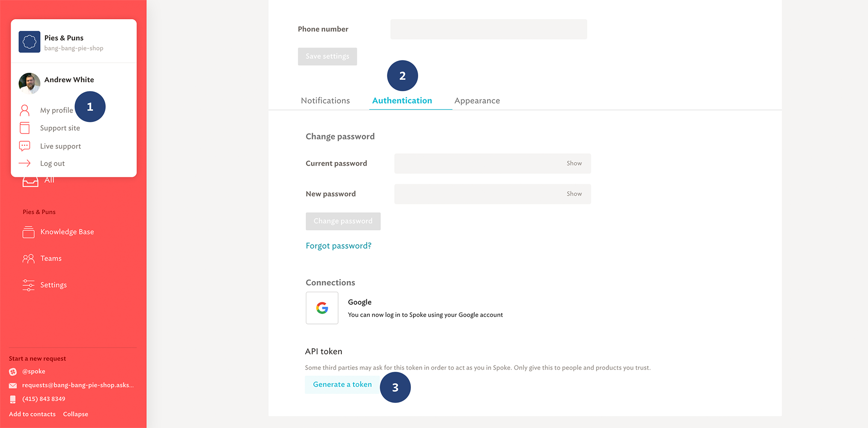Click the Log out arrow icon

(x=25, y=163)
